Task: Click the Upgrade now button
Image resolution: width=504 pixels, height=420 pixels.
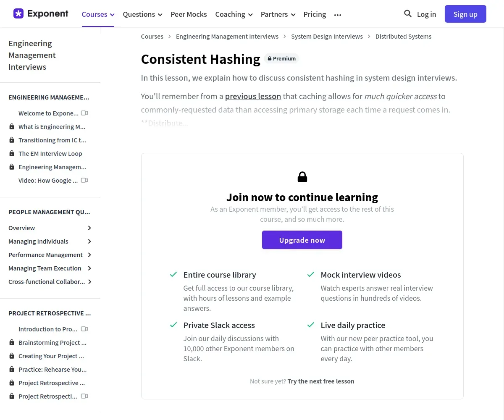Action: coord(302,240)
